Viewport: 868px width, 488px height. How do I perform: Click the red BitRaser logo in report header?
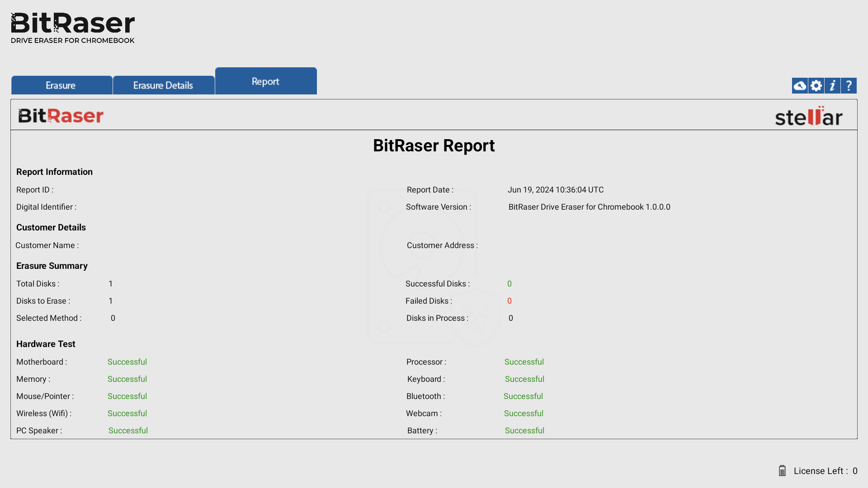(x=61, y=116)
